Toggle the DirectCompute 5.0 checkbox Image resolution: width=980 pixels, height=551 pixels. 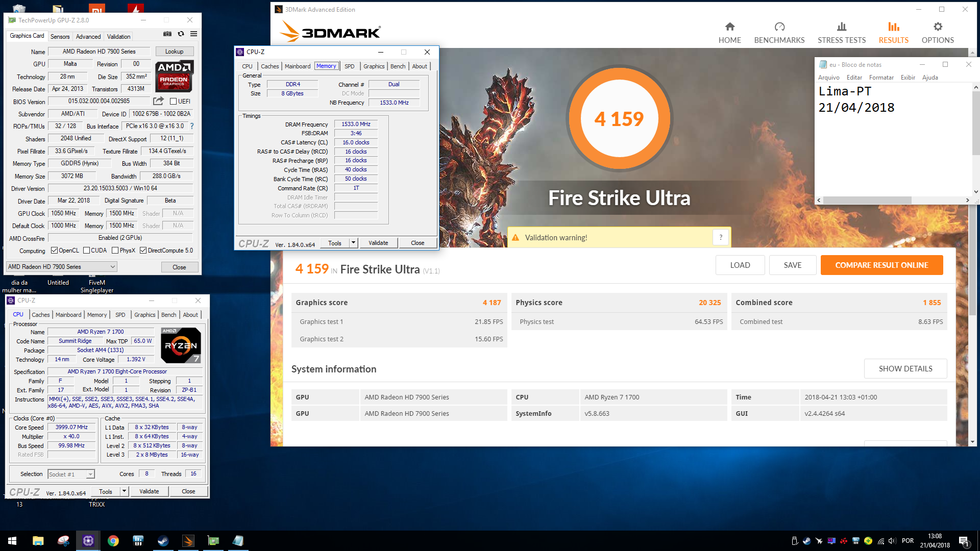pyautogui.click(x=143, y=251)
